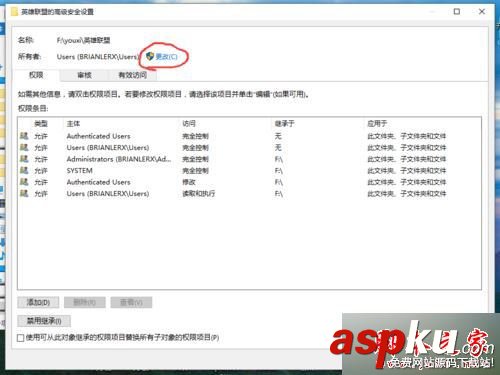Click user icon of Administrators row
The height and width of the screenshot is (375, 500).
pyautogui.click(x=24, y=159)
